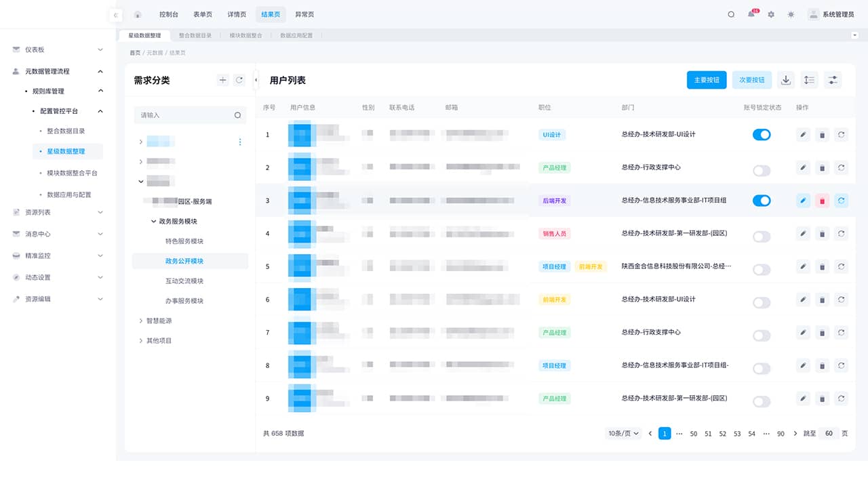The width and height of the screenshot is (868, 488).
Task: Turn off the account lock toggle in row 3
Action: pyautogui.click(x=762, y=201)
